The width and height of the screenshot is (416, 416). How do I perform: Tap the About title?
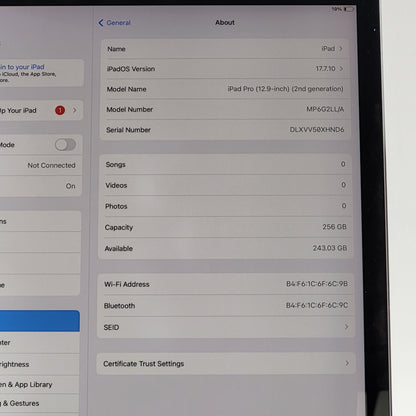point(225,22)
